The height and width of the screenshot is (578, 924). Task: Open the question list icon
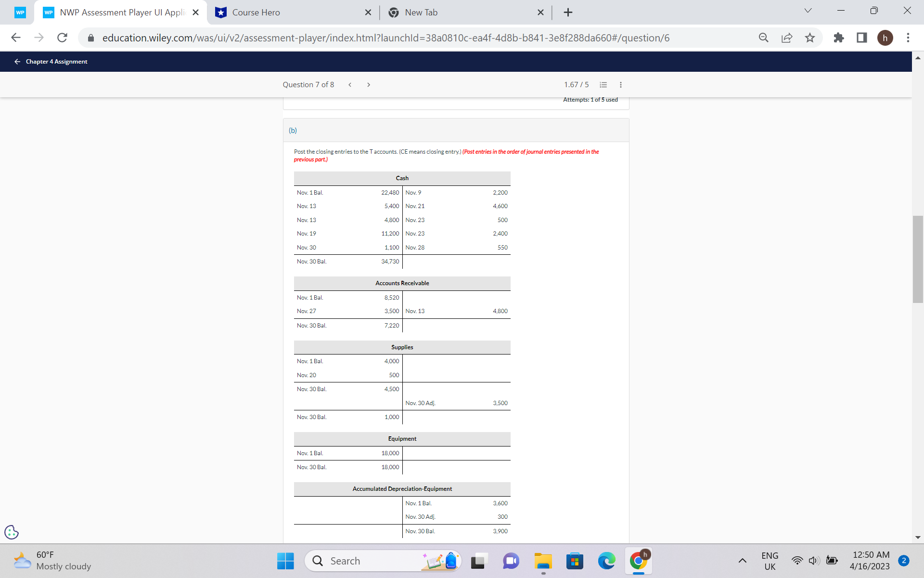coord(603,85)
